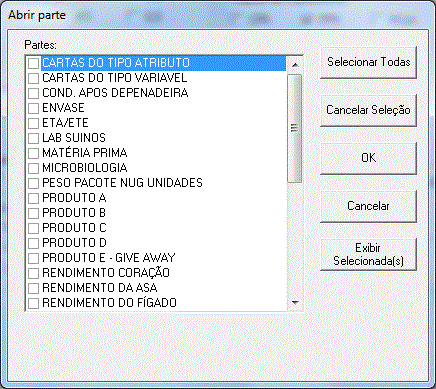Select the RENDIMENTO DO FÍGADO list row
This screenshot has height=389, width=436.
point(156,303)
